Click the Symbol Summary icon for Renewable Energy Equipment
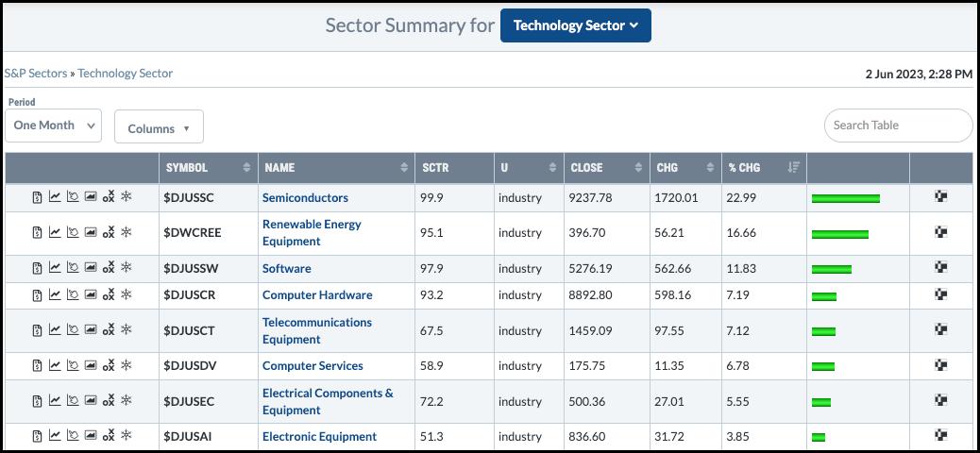 [38, 232]
